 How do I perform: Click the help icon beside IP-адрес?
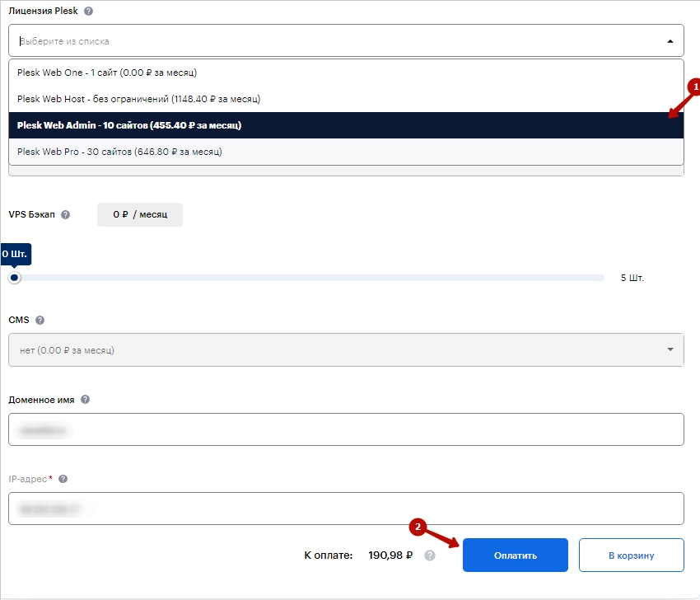pos(63,479)
